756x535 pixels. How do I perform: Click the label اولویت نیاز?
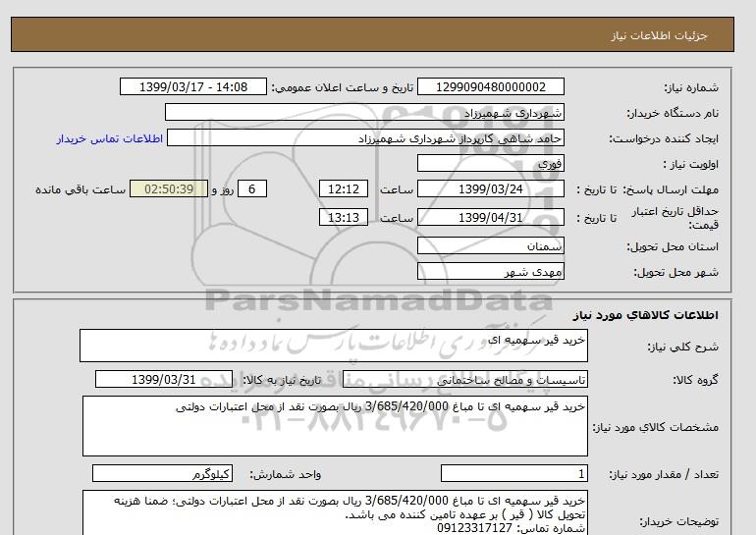click(691, 164)
